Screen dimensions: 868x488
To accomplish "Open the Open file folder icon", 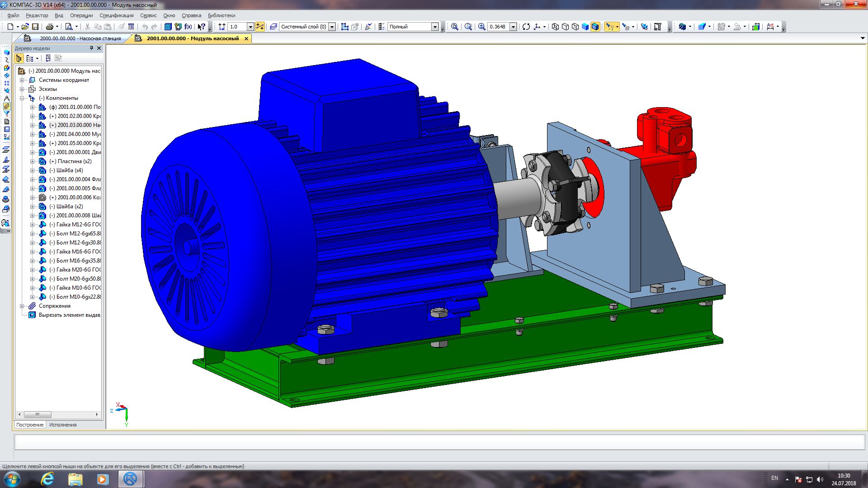I will click(x=25, y=27).
